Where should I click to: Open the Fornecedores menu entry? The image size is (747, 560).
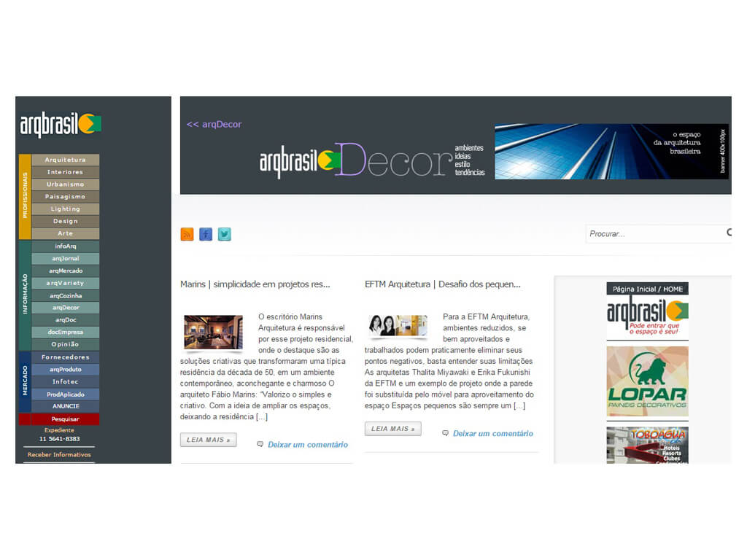pos(65,357)
